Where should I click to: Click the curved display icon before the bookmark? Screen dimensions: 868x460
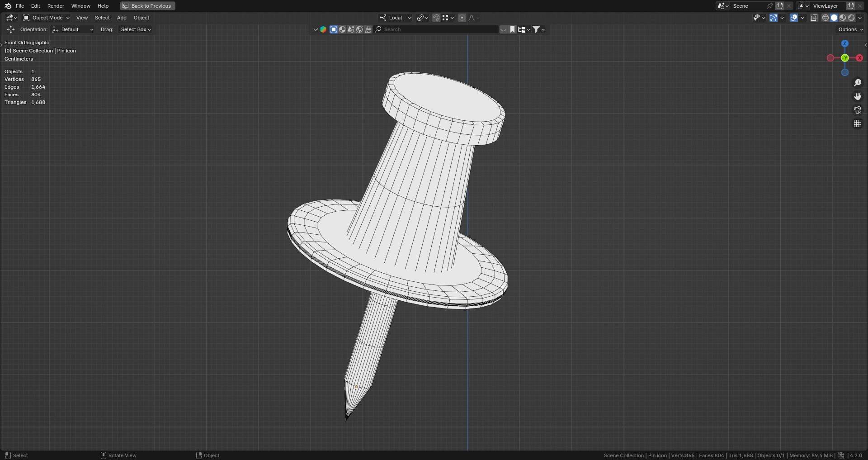[503, 29]
